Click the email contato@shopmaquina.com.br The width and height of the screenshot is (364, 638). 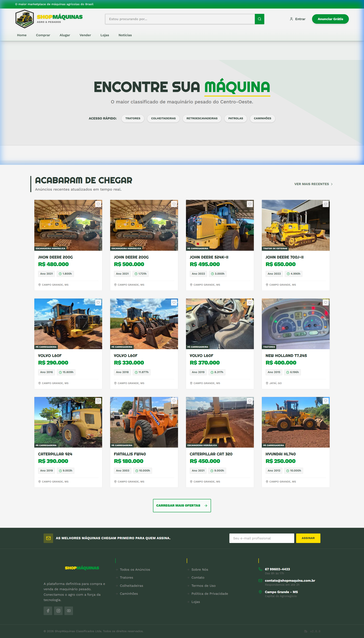click(x=290, y=581)
